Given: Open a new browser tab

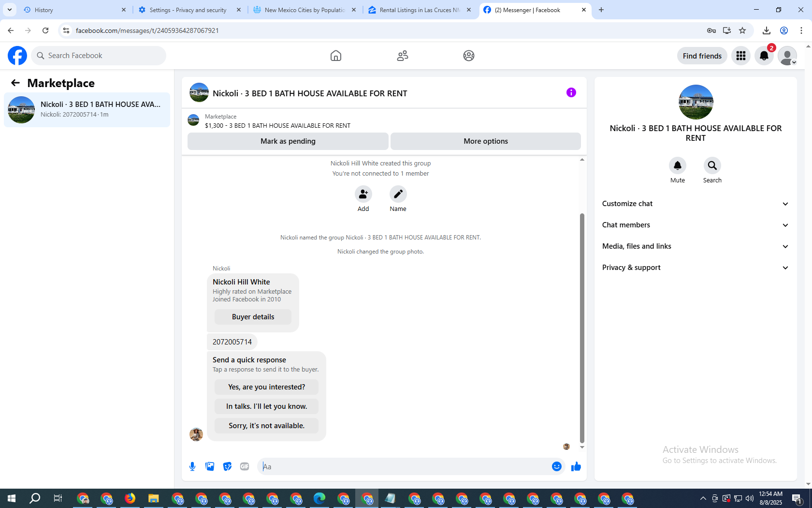Looking at the screenshot, I should coord(601,10).
